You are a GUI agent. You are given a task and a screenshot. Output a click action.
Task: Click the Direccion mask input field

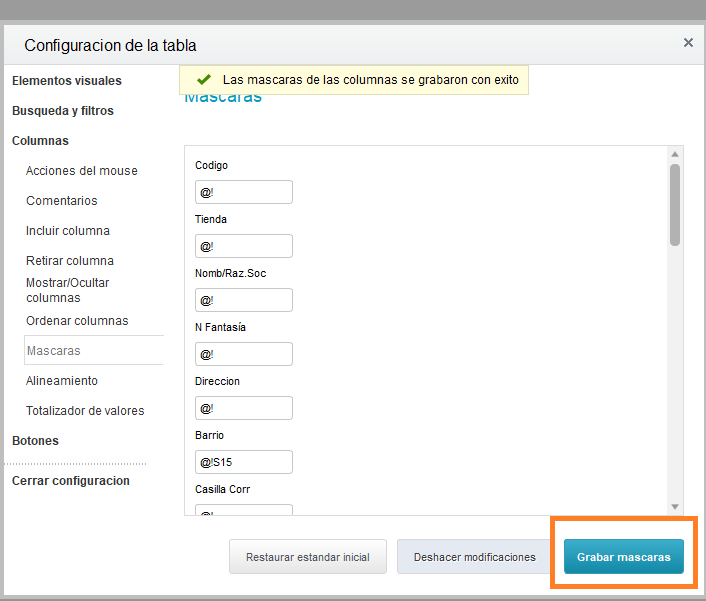[x=244, y=408]
